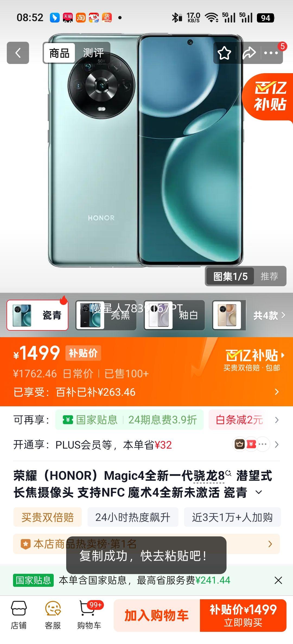Open the three-dot more menu
The width and height of the screenshot is (293, 644).
(271, 53)
